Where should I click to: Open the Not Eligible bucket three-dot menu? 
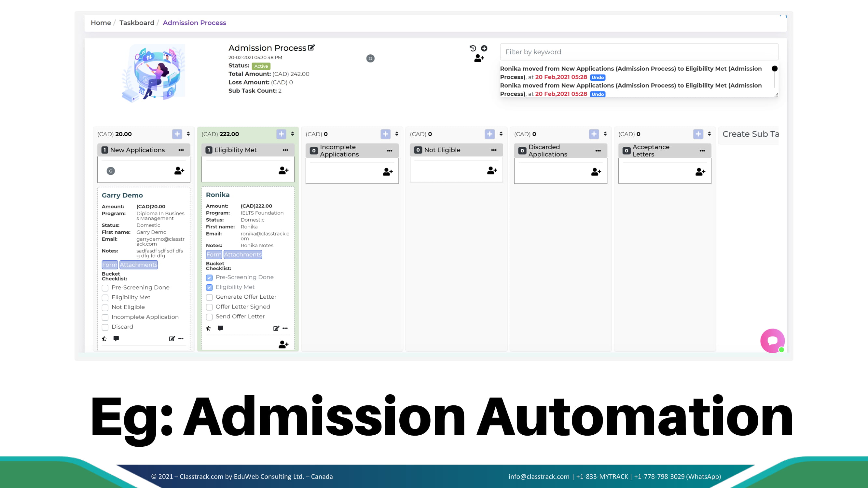tap(494, 150)
